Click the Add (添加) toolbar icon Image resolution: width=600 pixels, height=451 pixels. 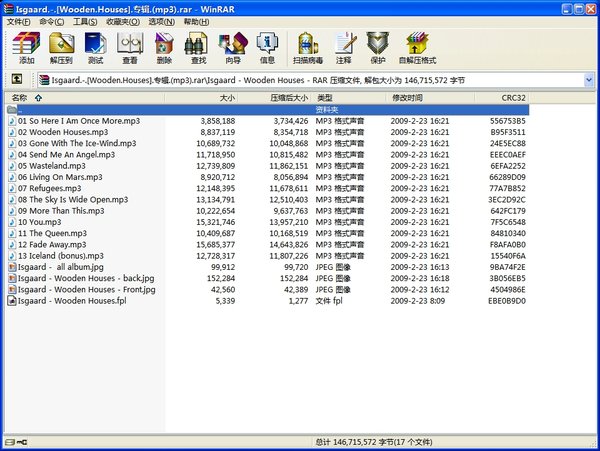[26, 48]
